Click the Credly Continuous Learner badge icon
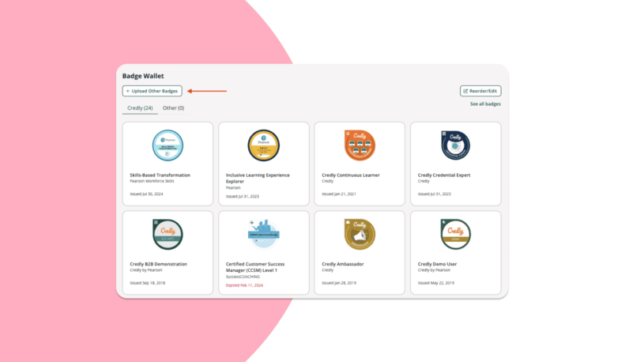 pyautogui.click(x=360, y=145)
